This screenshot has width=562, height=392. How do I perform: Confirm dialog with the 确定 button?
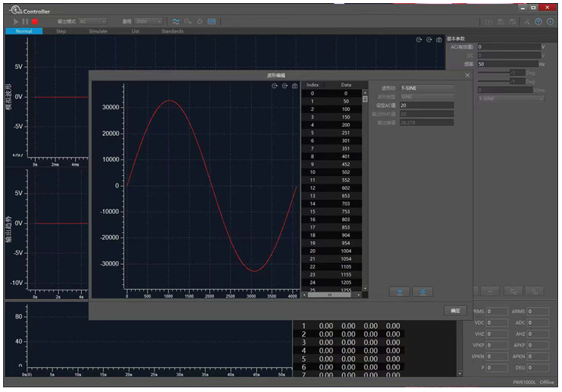tap(455, 311)
